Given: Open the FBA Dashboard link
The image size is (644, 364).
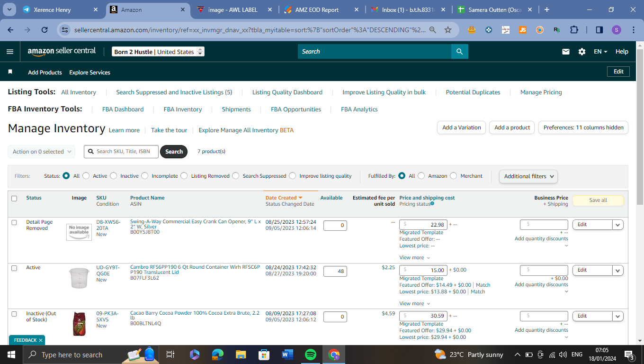Looking at the screenshot, I should 123,109.
